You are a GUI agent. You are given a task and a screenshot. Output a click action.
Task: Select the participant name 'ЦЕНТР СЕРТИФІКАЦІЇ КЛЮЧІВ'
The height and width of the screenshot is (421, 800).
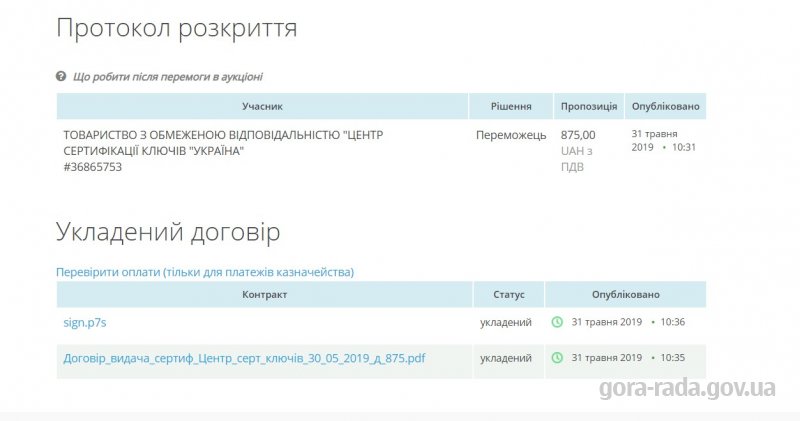click(x=223, y=143)
